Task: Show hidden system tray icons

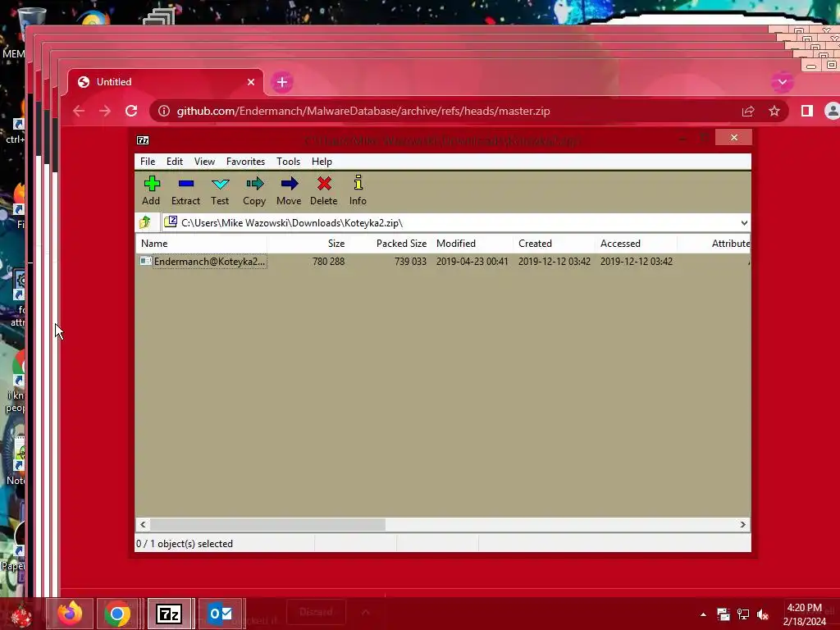Action: [x=703, y=614]
